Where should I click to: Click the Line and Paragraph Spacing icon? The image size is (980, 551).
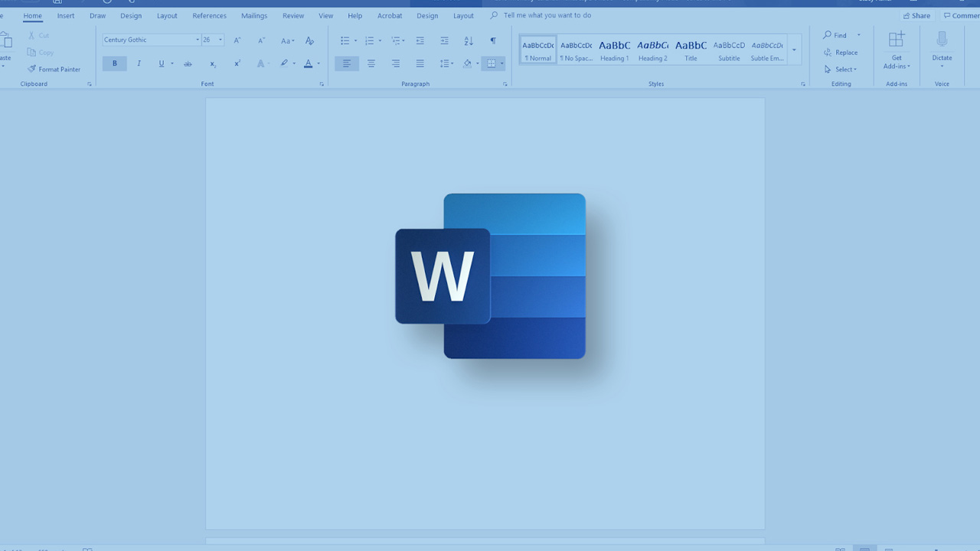coord(444,64)
